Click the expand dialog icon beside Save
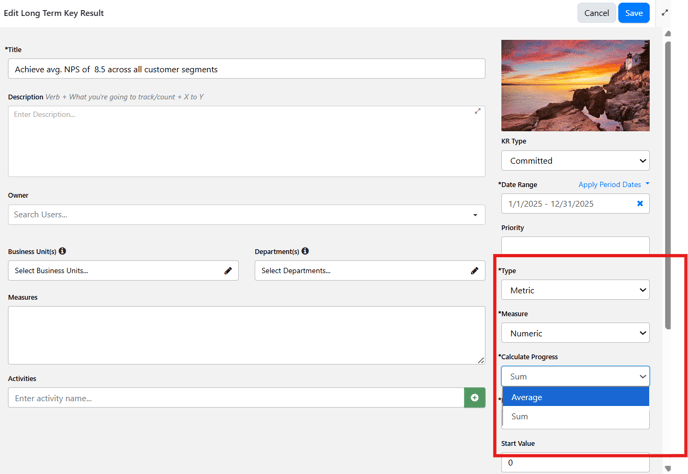The image size is (688, 474). 665,13
